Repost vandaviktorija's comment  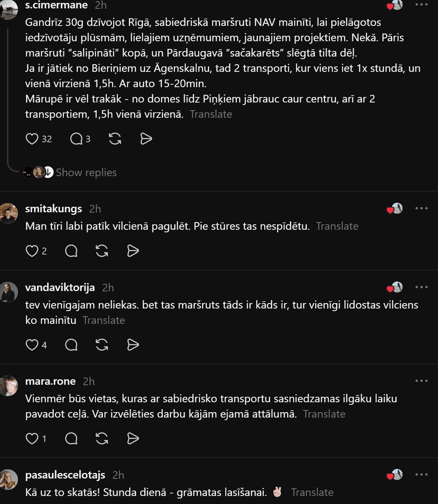(102, 345)
